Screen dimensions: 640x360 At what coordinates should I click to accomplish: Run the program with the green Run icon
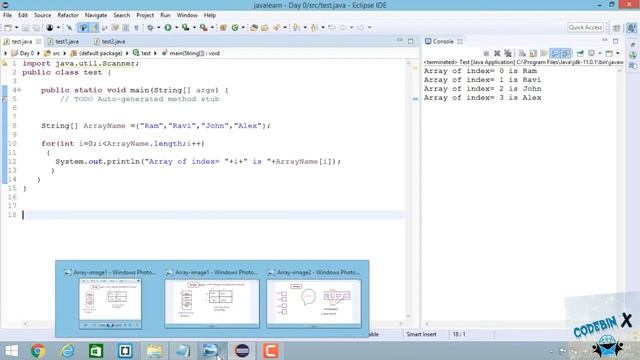pos(168,27)
